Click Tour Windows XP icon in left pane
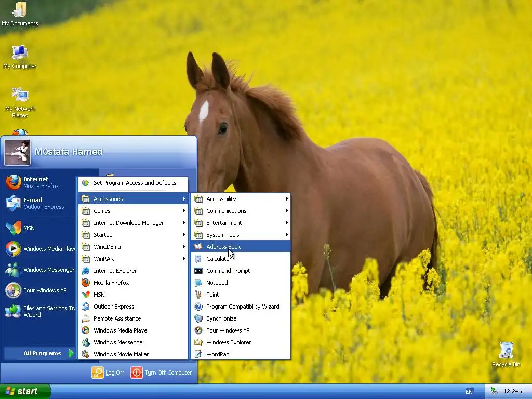This screenshot has width=532, height=399. pos(14,290)
